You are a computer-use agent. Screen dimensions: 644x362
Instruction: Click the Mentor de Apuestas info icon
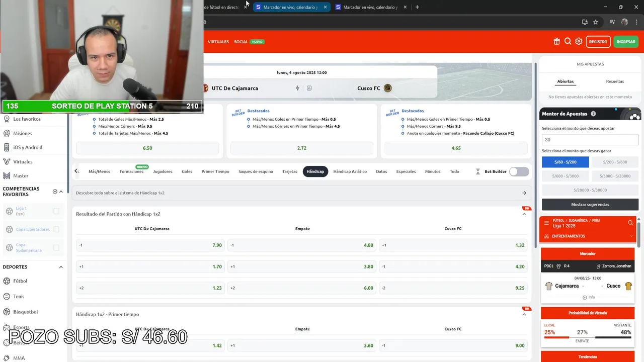(593, 114)
